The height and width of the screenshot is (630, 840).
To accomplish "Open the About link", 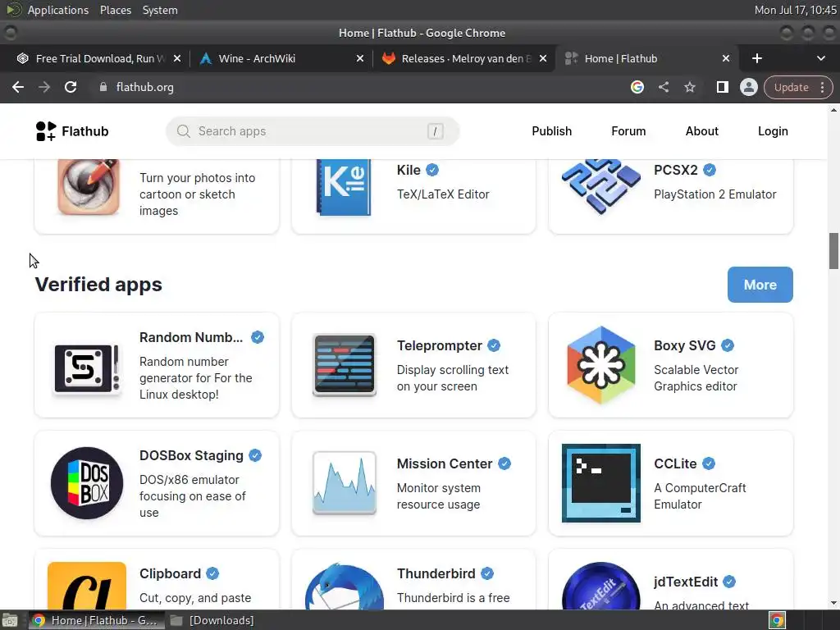I will (x=702, y=131).
